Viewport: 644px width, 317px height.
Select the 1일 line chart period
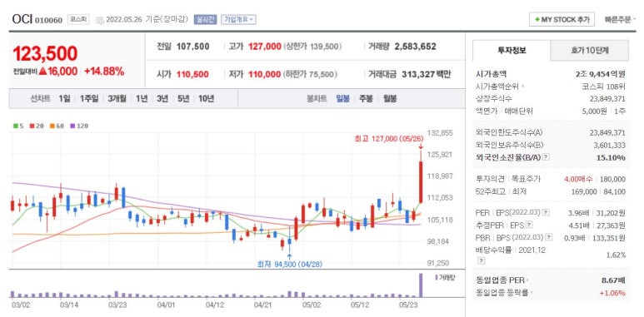coord(64,98)
